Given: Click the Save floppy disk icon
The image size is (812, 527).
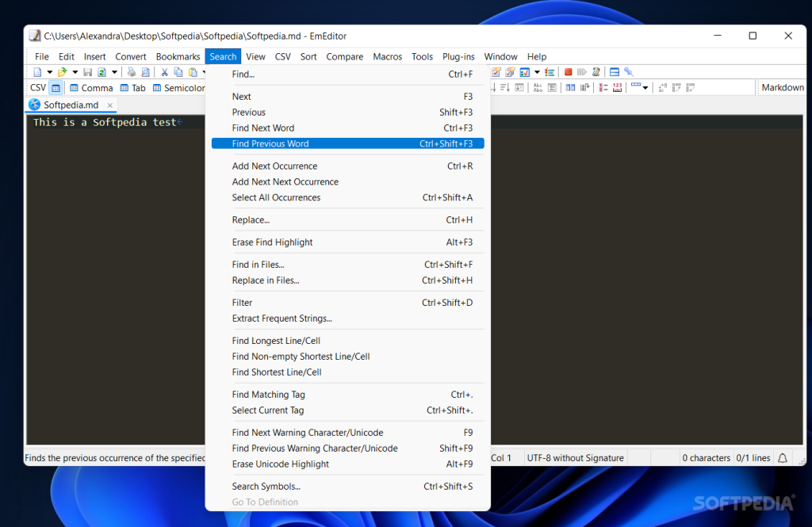Looking at the screenshot, I should pyautogui.click(x=87, y=72).
